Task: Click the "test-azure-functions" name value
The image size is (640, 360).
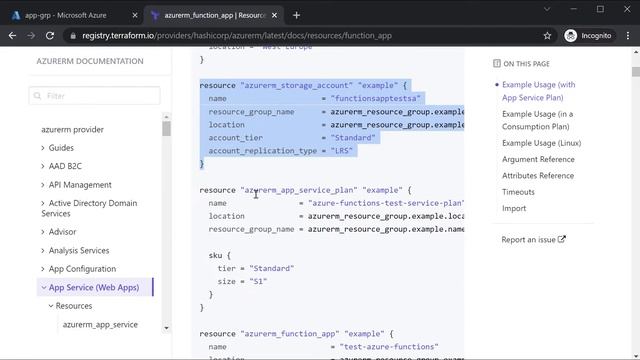Action: [389, 347]
